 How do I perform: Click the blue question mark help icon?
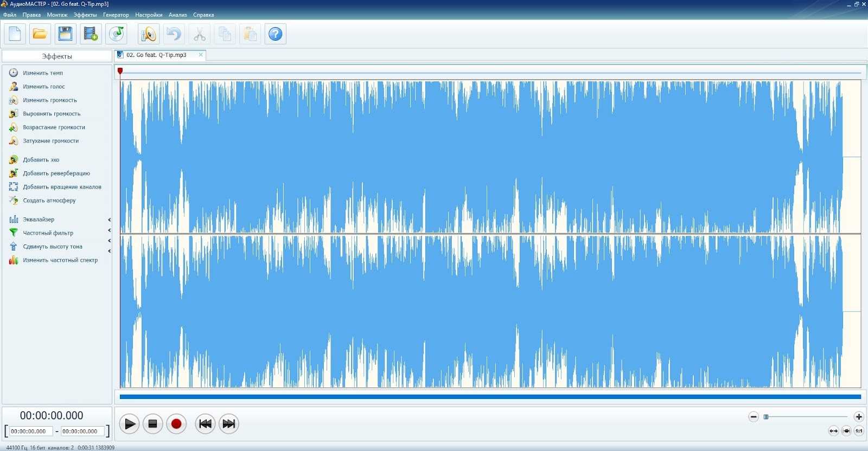coord(276,34)
